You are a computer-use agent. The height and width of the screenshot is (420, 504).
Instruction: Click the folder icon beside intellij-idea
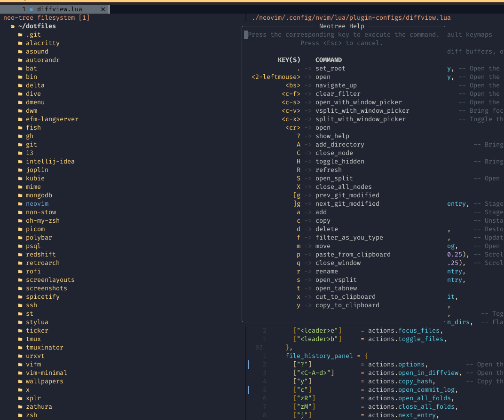(x=20, y=162)
